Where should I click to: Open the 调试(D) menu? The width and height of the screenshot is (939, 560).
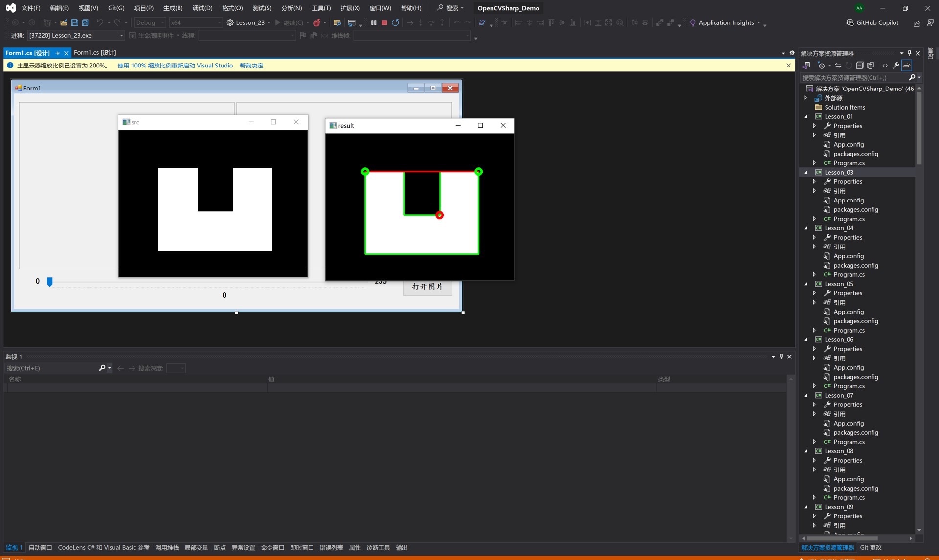click(x=202, y=8)
